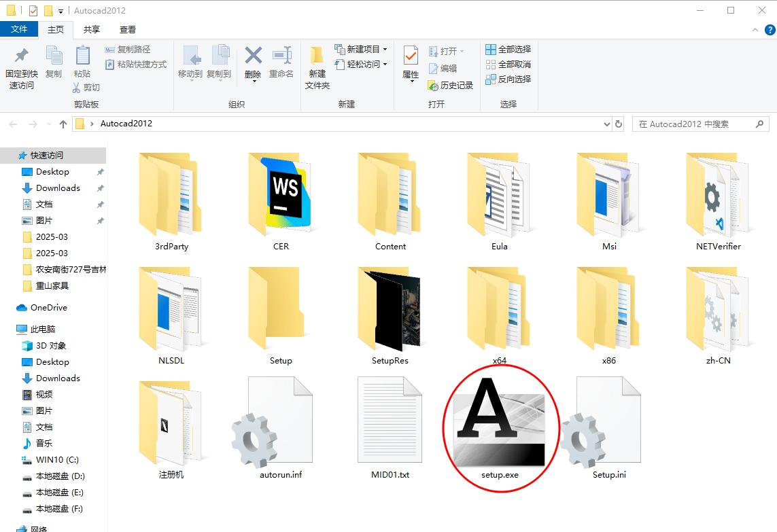
Task: Click the 新建文件夹 icon
Action: (x=317, y=56)
